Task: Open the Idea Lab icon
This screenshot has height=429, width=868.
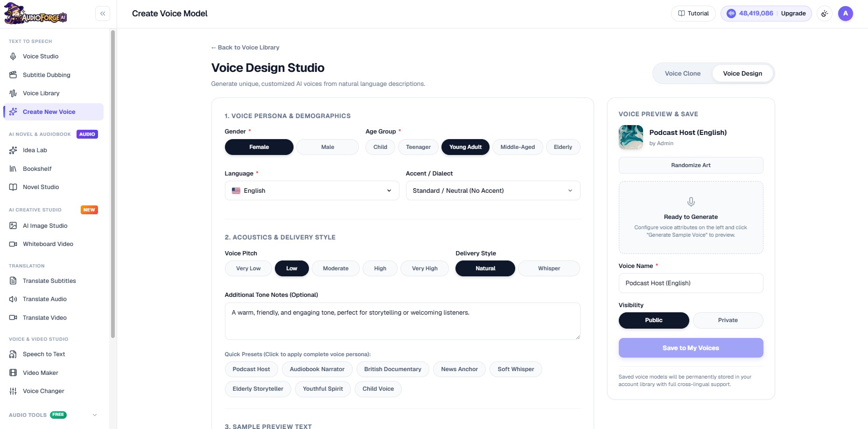Action: [13, 150]
